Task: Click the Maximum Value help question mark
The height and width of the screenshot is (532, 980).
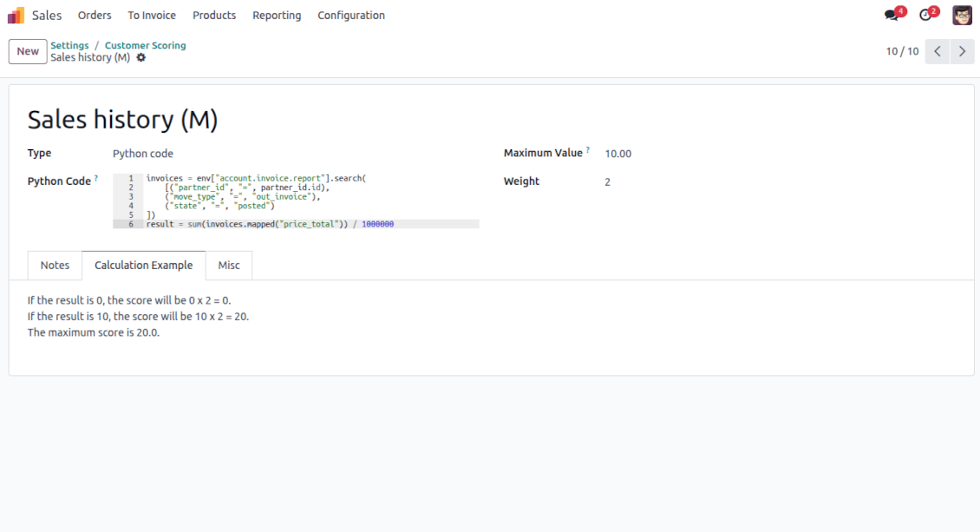Action: coord(587,150)
